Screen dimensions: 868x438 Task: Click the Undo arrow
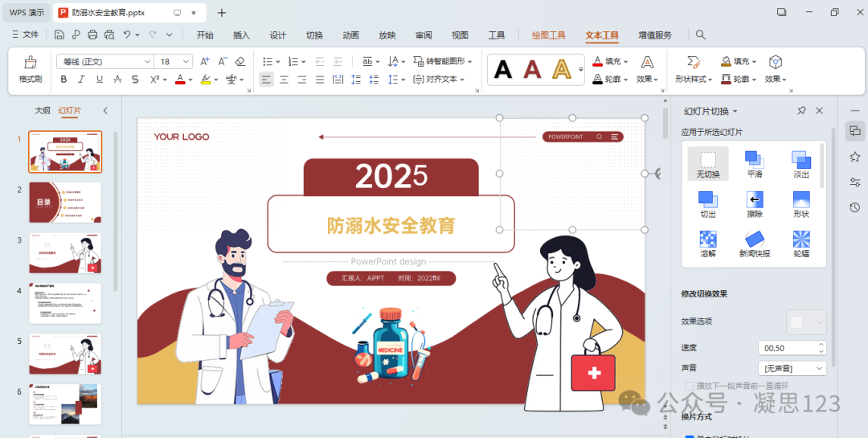(x=127, y=35)
